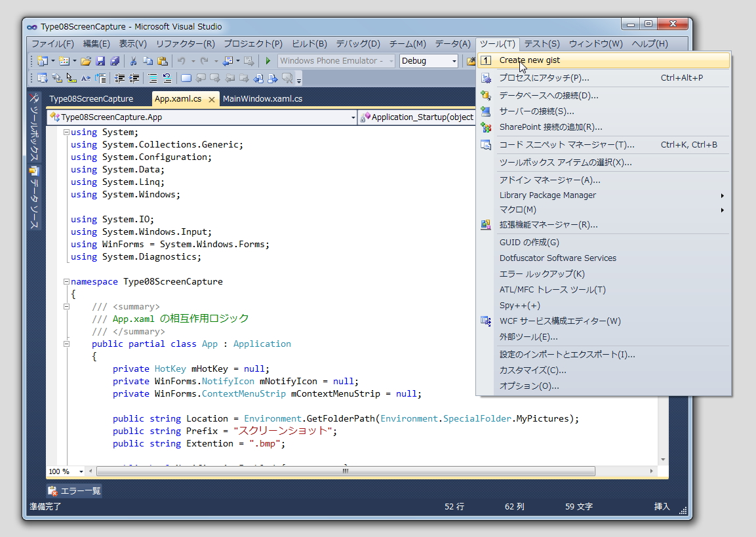Open the Type08ScreenCapture.App class dropdown
Screen dimensions: 756x537
pos(352,117)
